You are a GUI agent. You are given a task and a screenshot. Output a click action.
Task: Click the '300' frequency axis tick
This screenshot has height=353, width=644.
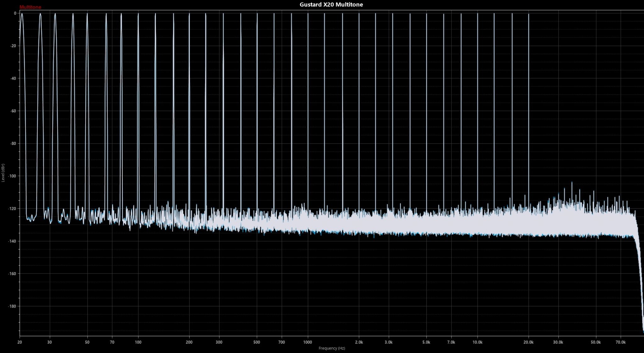[219, 342]
